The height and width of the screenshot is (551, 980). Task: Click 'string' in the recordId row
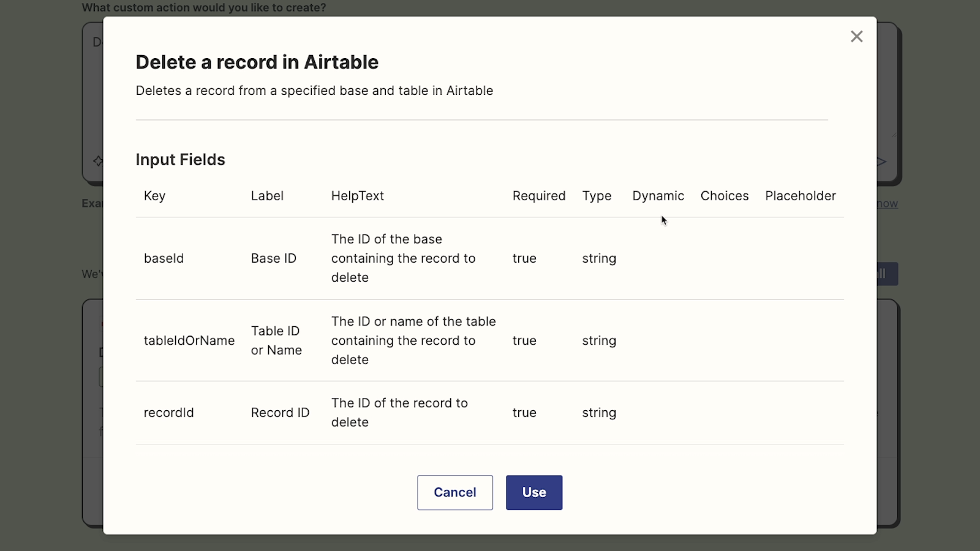tap(599, 413)
